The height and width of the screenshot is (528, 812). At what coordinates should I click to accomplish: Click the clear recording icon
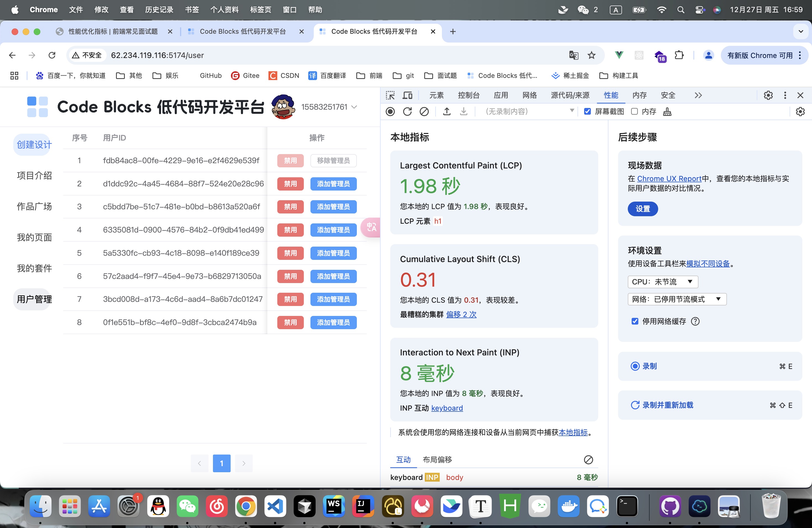click(x=424, y=112)
